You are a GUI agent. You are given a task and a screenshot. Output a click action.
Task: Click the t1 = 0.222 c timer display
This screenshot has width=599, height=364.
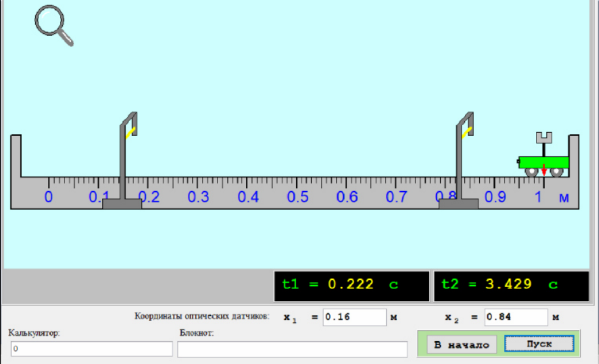click(352, 286)
